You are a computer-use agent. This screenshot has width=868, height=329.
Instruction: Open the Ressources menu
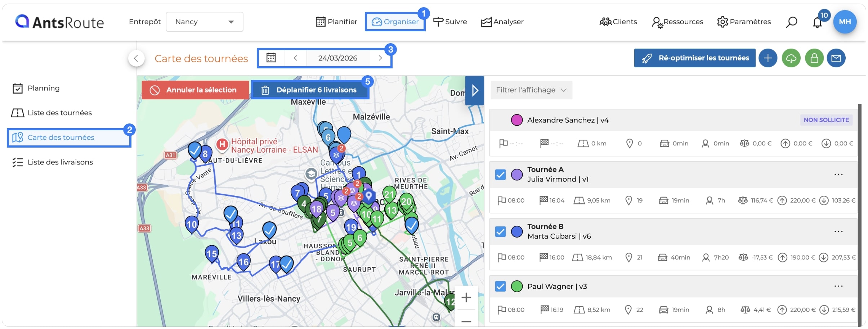[x=677, y=22]
